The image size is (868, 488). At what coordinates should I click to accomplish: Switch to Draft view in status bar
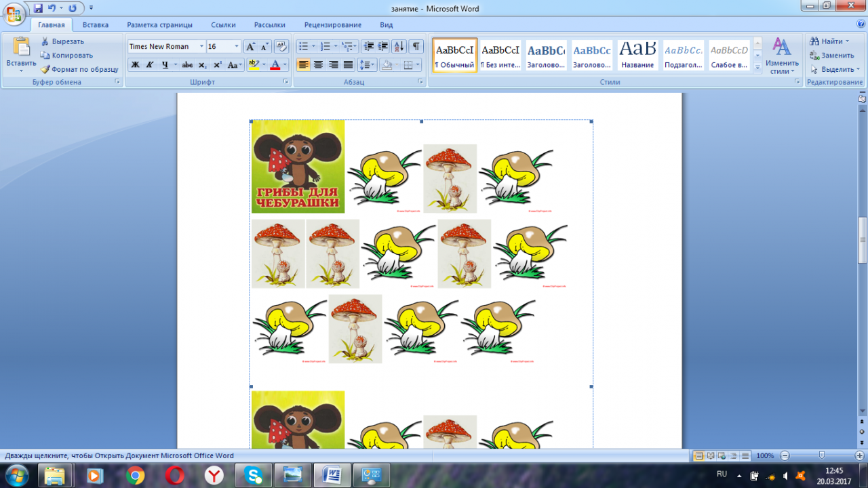coord(745,456)
